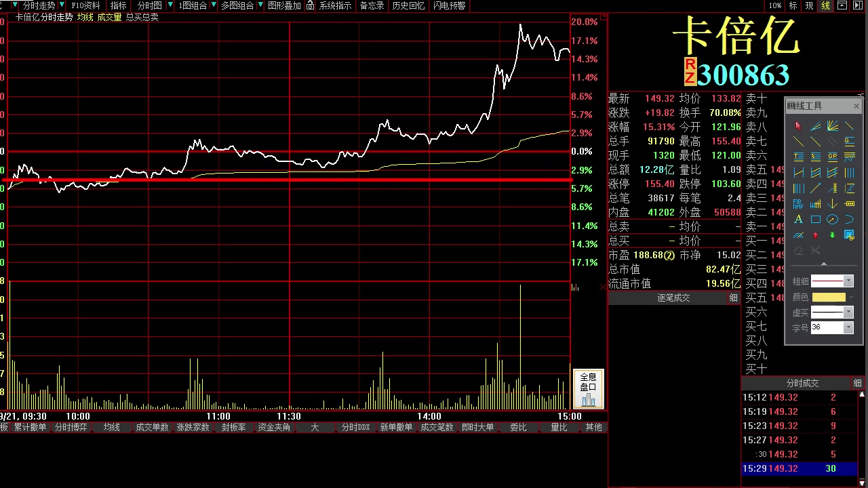This screenshot has width=868, height=488.
Task: Toggle the 标 button in top bar
Action: tap(793, 5)
